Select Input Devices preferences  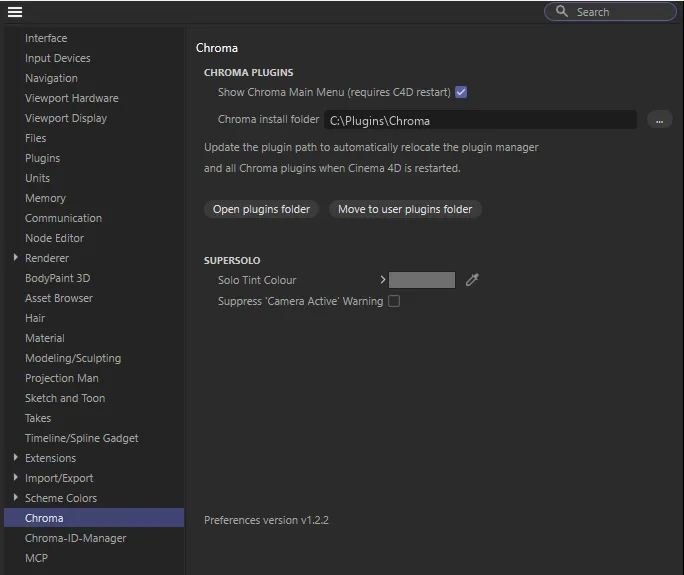(x=58, y=58)
